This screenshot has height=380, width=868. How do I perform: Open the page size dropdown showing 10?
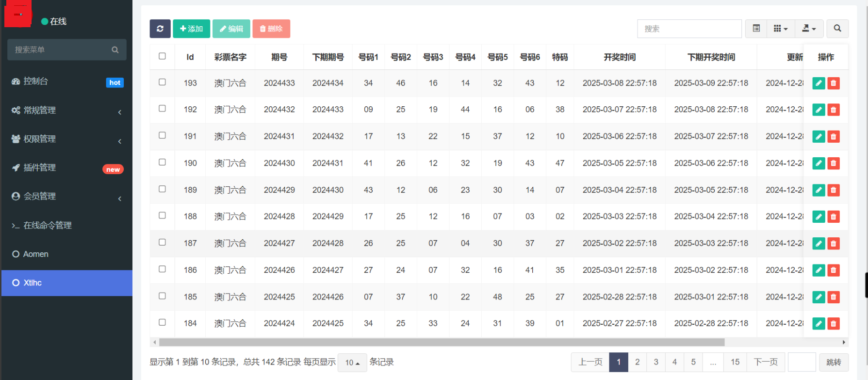point(352,363)
